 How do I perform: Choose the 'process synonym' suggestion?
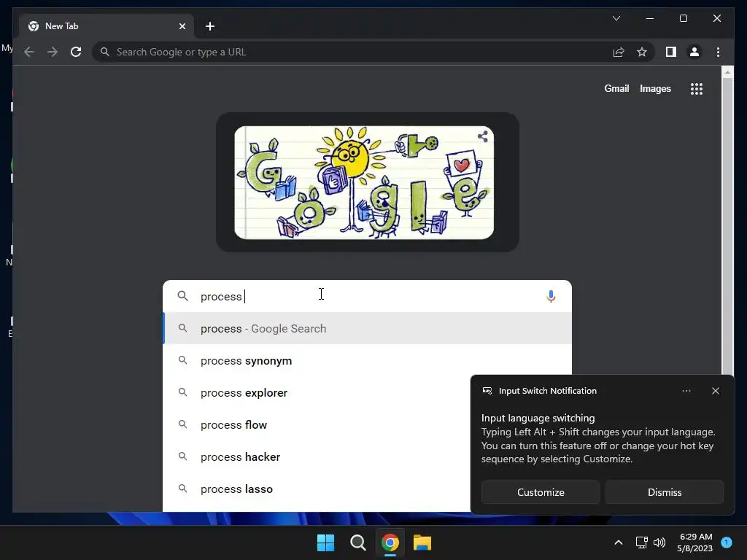click(368, 360)
